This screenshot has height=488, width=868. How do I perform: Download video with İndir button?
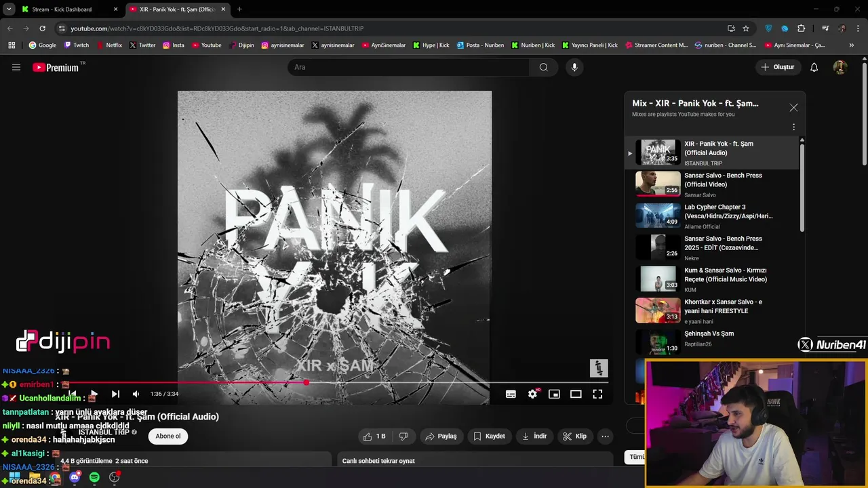tap(534, 436)
